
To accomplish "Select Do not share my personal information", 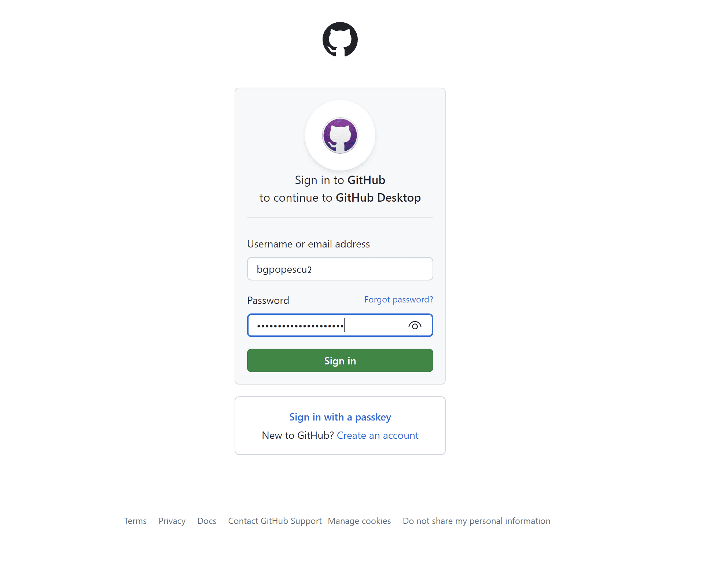I will tap(477, 521).
